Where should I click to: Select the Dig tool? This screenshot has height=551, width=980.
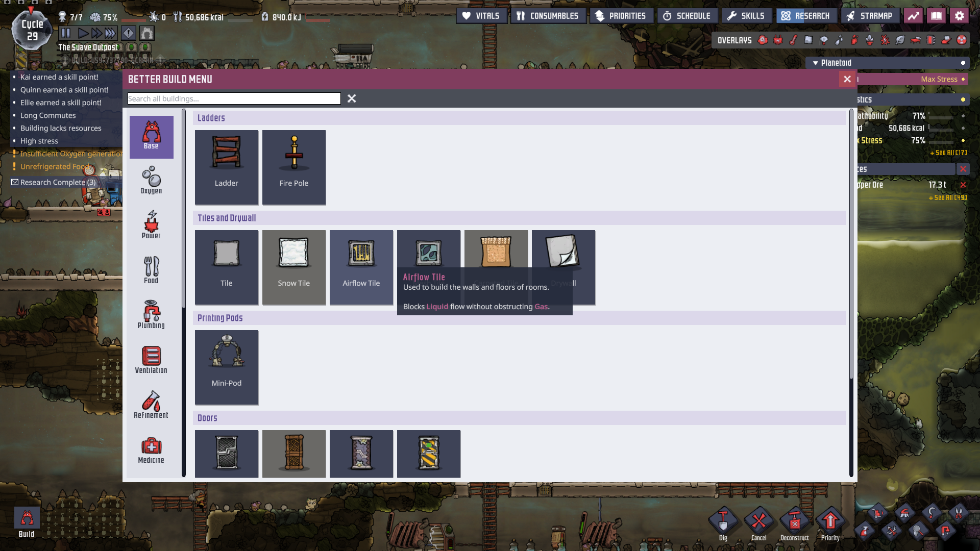pyautogui.click(x=723, y=524)
